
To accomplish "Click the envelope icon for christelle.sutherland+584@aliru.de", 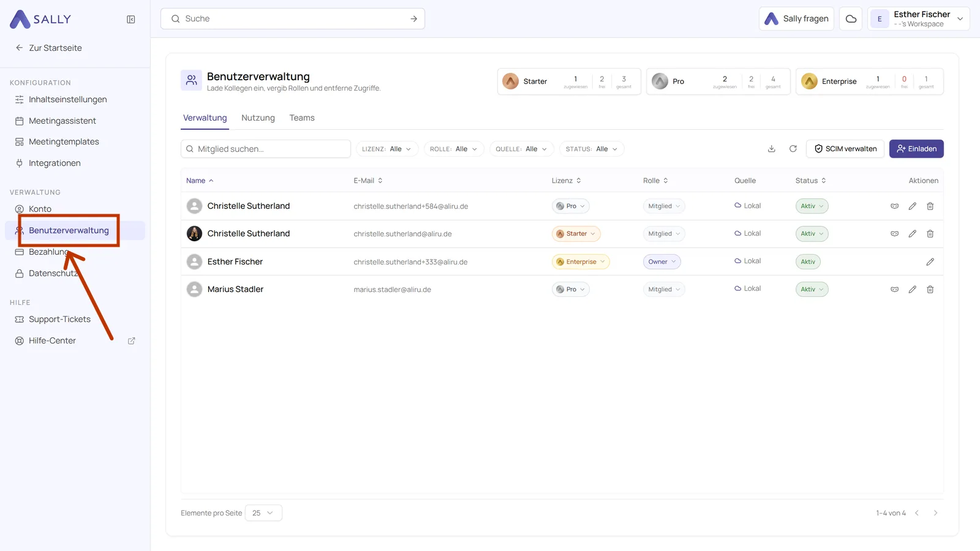I will tap(895, 206).
